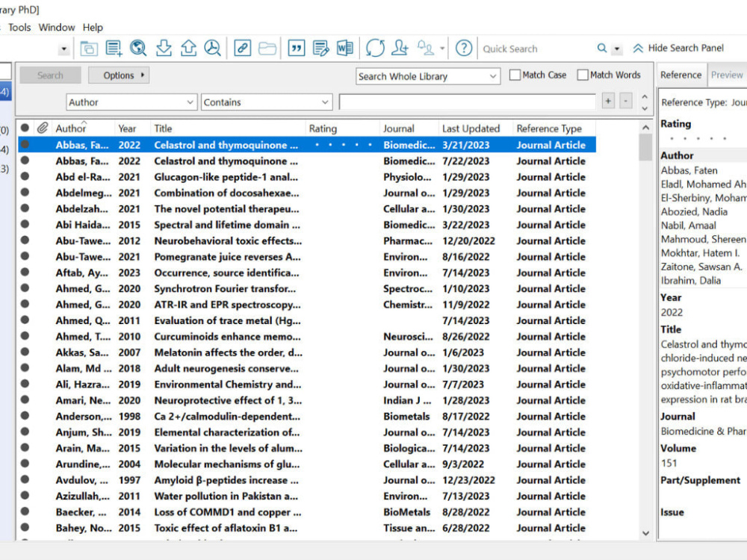
Task: Open the Tools menu
Action: pos(19,27)
